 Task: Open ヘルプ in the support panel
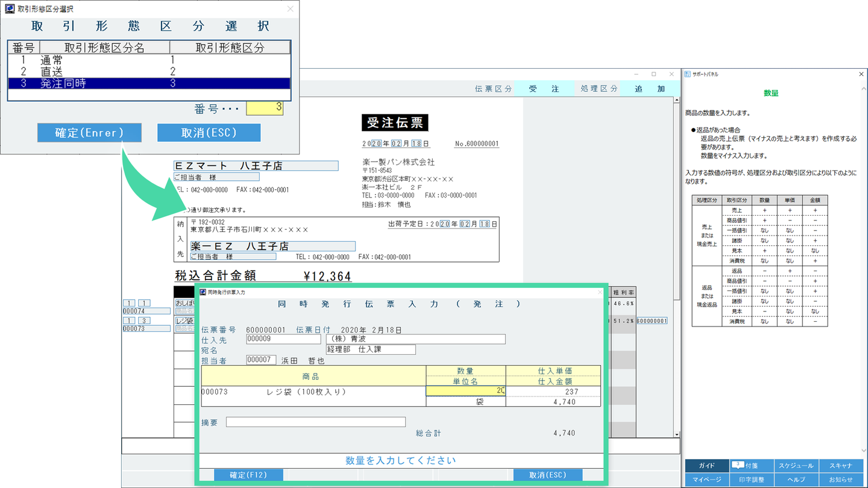click(x=796, y=480)
